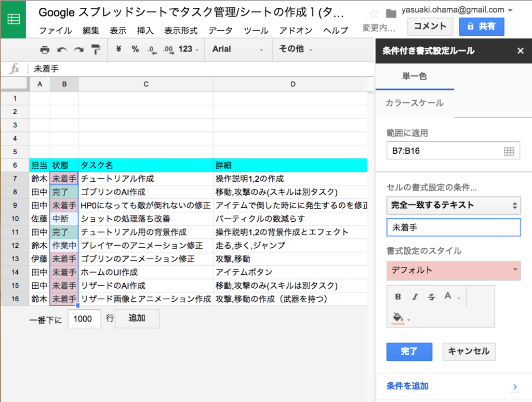The image size is (532, 402).
Task: Open the 完全一致するテキスト condition dropdown
Action: pyautogui.click(x=453, y=205)
